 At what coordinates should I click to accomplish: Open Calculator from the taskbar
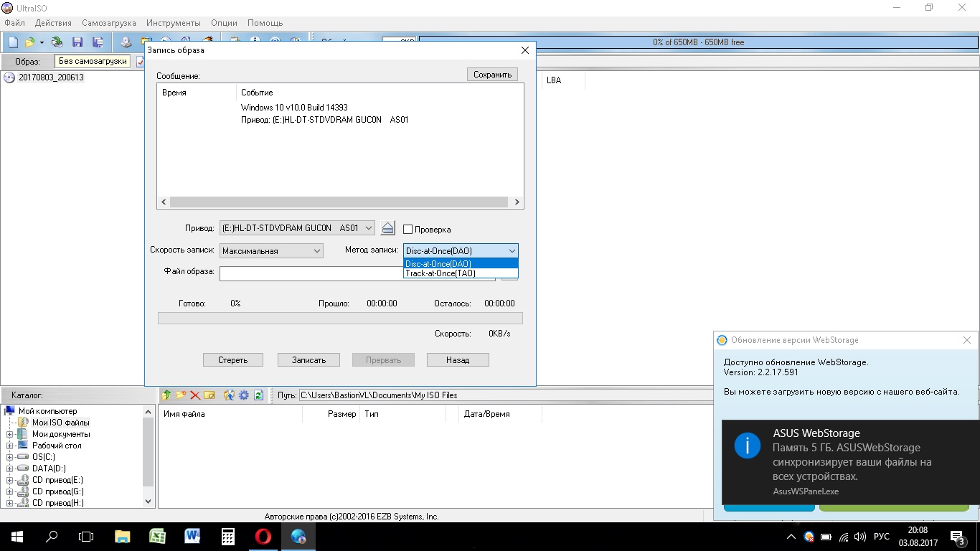tap(227, 536)
